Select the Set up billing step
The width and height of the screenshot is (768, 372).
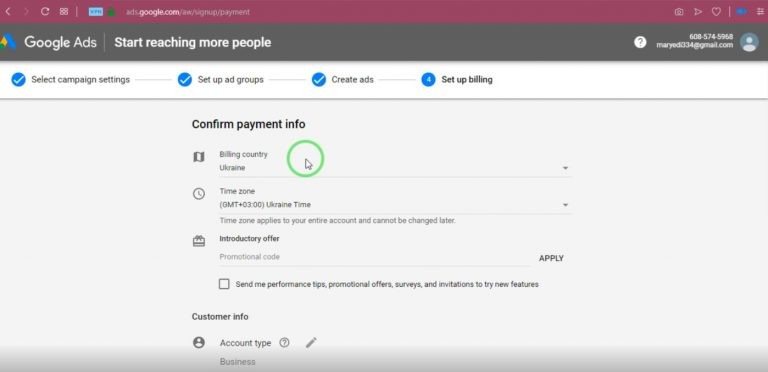pyautogui.click(x=467, y=79)
